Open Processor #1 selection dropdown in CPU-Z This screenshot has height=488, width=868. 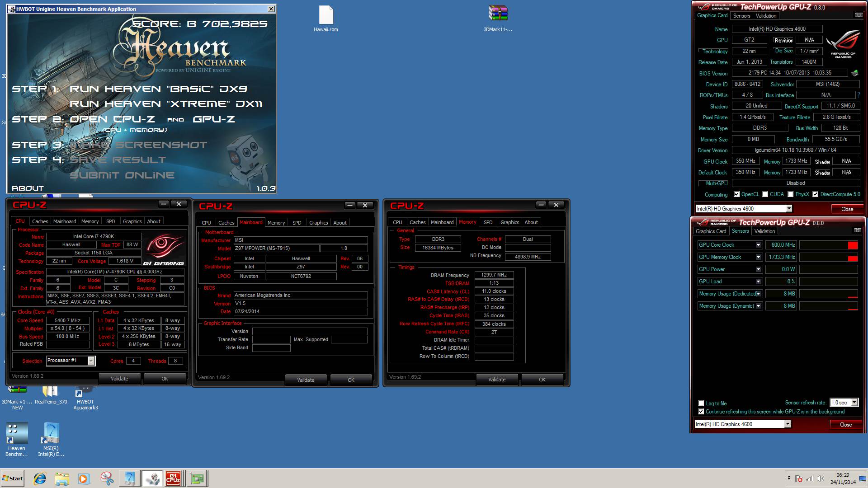pos(91,361)
